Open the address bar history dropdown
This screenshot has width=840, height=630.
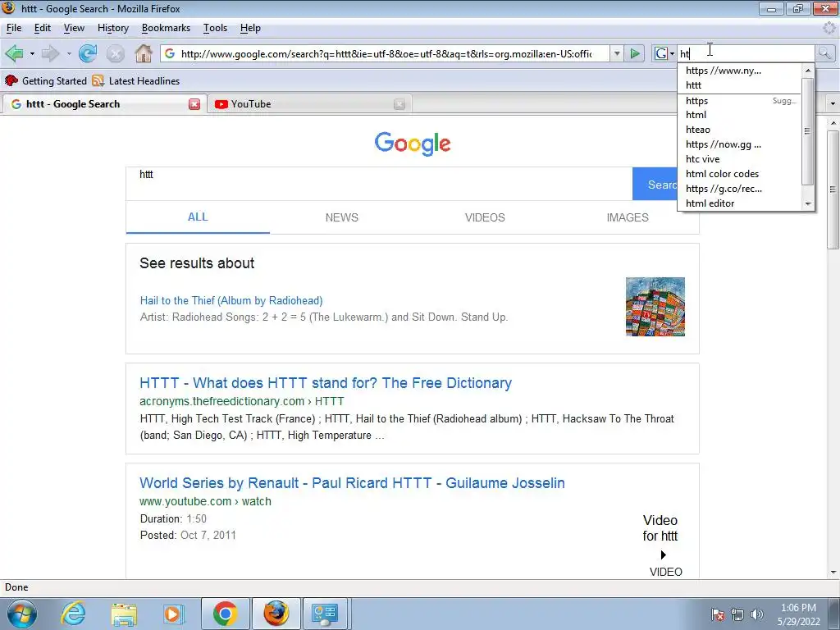coord(617,53)
